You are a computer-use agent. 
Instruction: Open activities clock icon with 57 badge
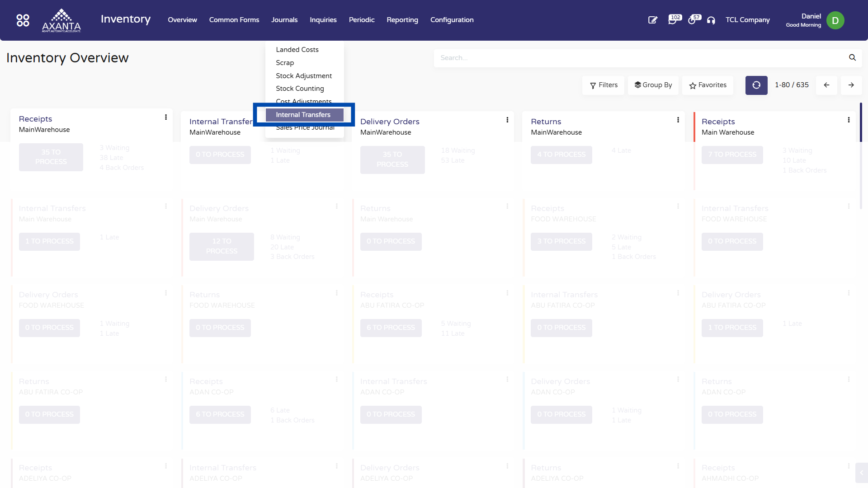click(x=692, y=20)
